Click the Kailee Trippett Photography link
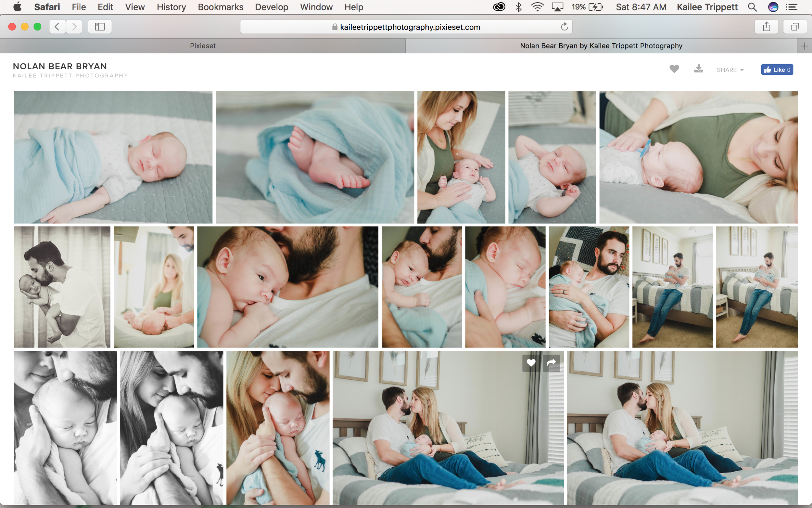The image size is (812, 508). [70, 76]
